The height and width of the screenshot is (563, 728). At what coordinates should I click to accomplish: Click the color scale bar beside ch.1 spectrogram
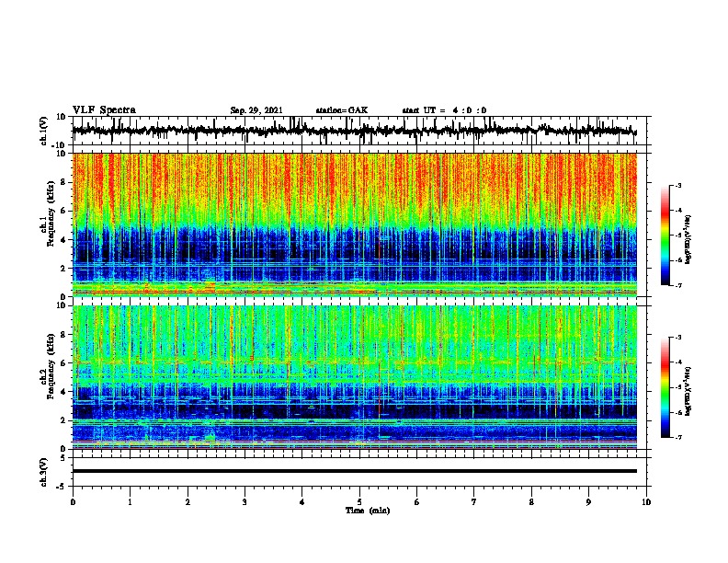click(x=665, y=236)
